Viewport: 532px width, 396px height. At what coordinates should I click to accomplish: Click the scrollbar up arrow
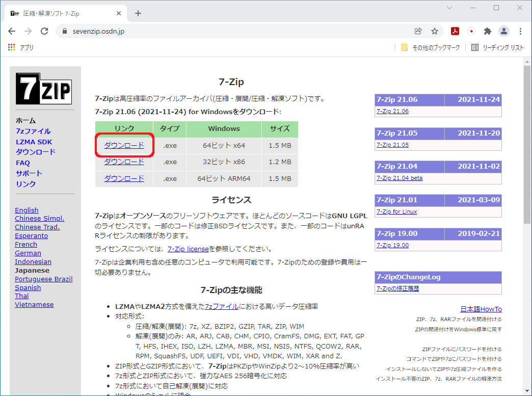pyautogui.click(x=527, y=62)
